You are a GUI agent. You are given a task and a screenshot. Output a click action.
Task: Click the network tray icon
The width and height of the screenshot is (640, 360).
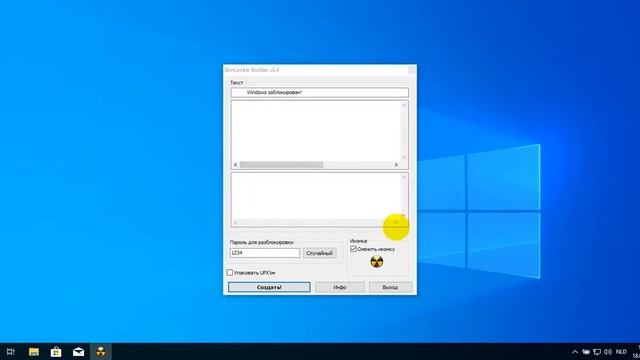tap(597, 351)
